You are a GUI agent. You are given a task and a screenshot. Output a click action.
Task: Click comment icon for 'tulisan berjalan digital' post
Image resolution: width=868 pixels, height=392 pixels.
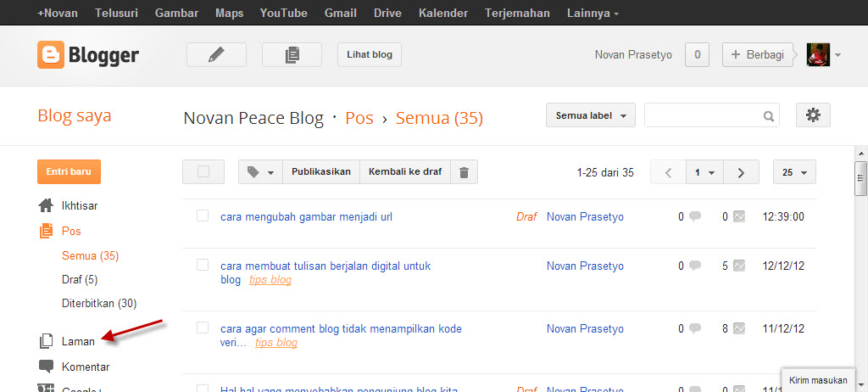point(695,266)
